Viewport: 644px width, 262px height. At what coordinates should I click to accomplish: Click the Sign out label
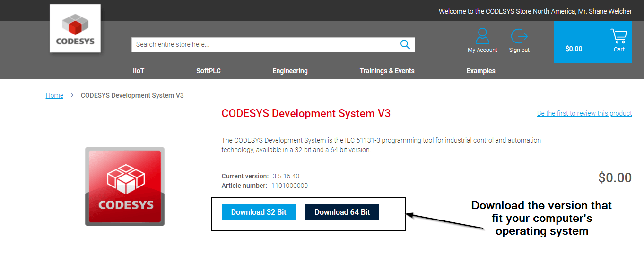(x=519, y=50)
